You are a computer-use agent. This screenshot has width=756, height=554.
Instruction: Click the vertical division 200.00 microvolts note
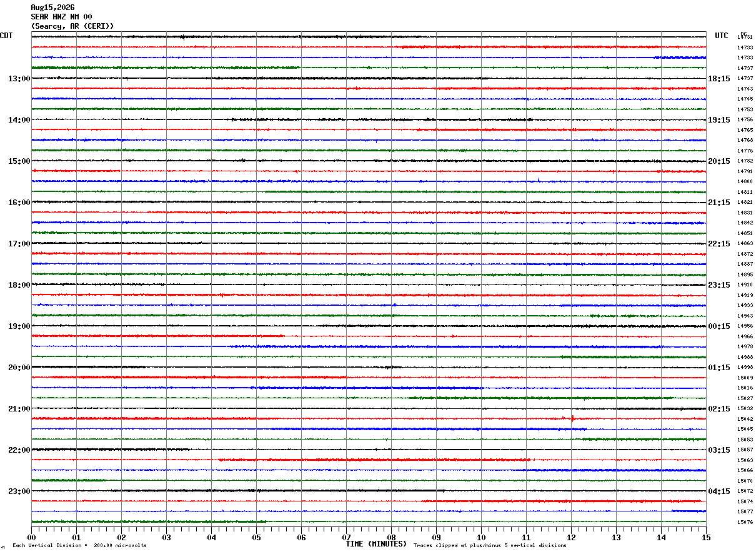click(x=79, y=546)
